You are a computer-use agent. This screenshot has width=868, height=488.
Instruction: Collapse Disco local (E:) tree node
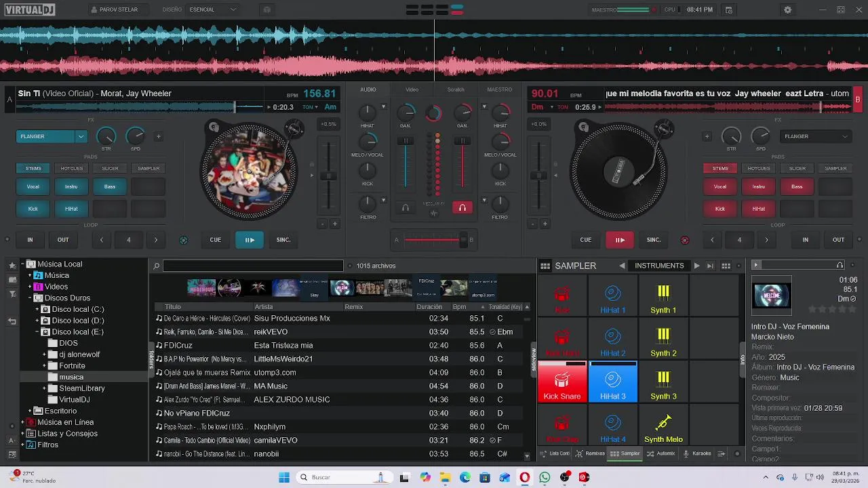(x=37, y=331)
